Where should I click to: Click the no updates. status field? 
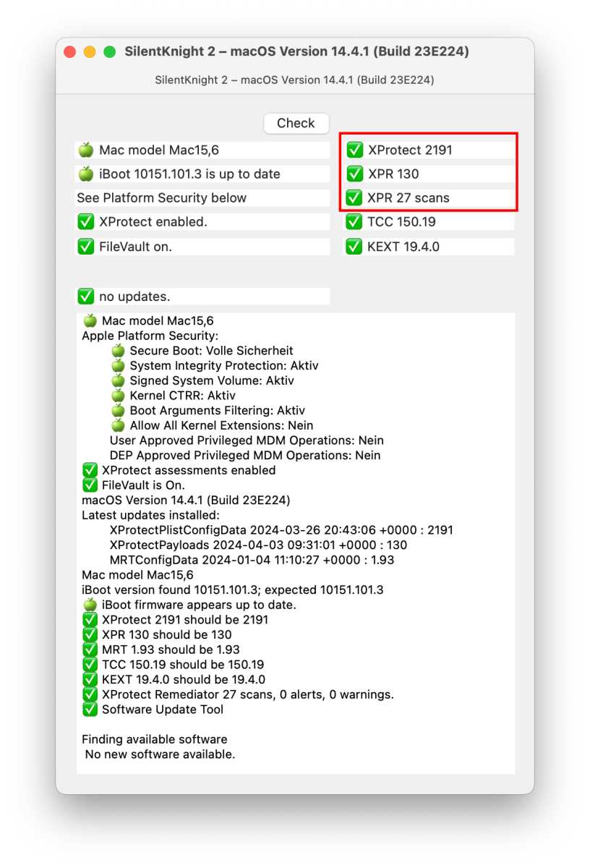pyautogui.click(x=202, y=297)
